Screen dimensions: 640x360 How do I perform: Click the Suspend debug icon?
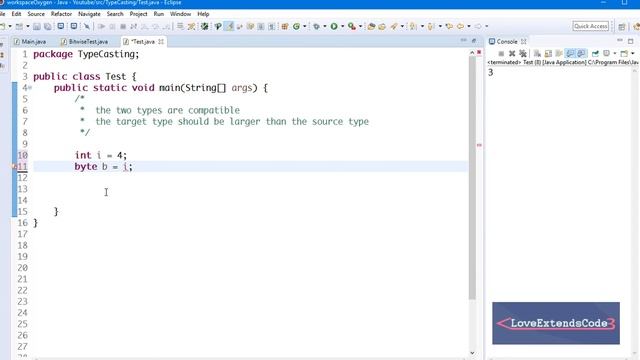[112, 27]
